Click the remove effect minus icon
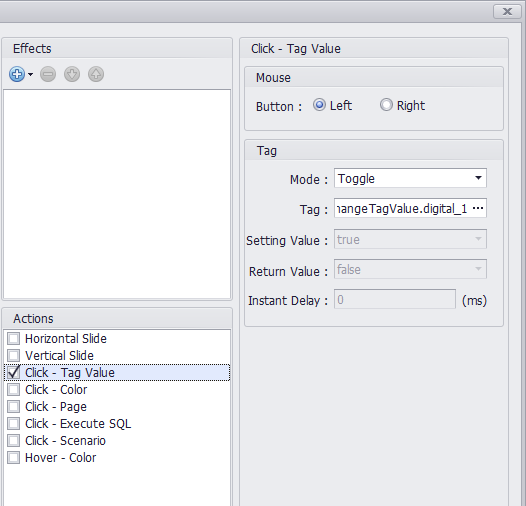Screen dimensions: 526x506 pos(48,74)
